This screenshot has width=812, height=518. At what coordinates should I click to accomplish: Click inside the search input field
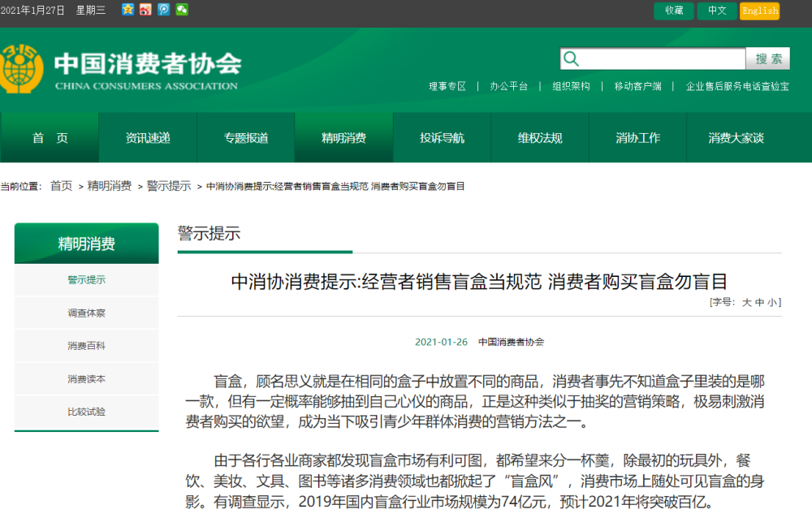tap(658, 58)
